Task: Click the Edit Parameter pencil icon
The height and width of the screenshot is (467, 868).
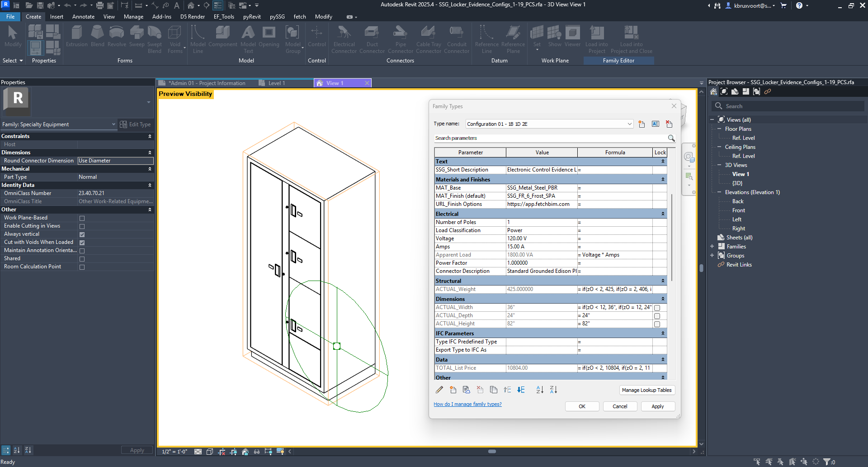Action: pyautogui.click(x=439, y=390)
